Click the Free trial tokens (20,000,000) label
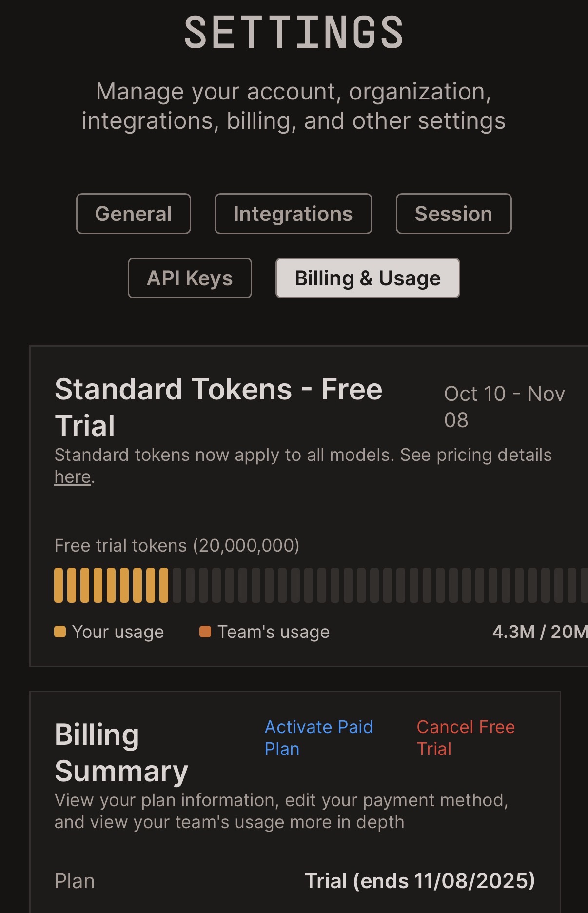 tap(176, 545)
